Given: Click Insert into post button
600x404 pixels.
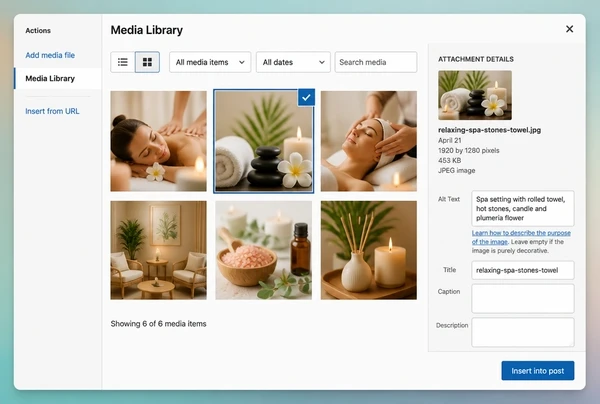Looking at the screenshot, I should (x=538, y=371).
